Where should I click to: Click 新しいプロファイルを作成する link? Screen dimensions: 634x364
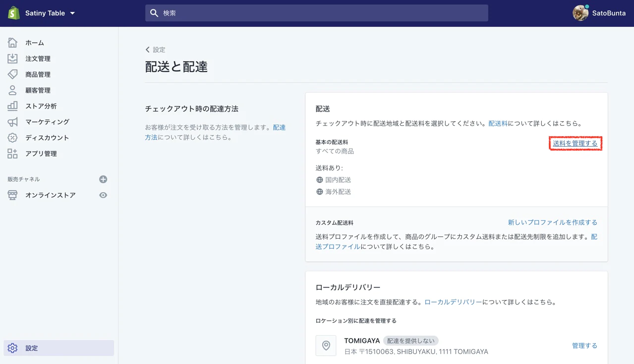[552, 222]
